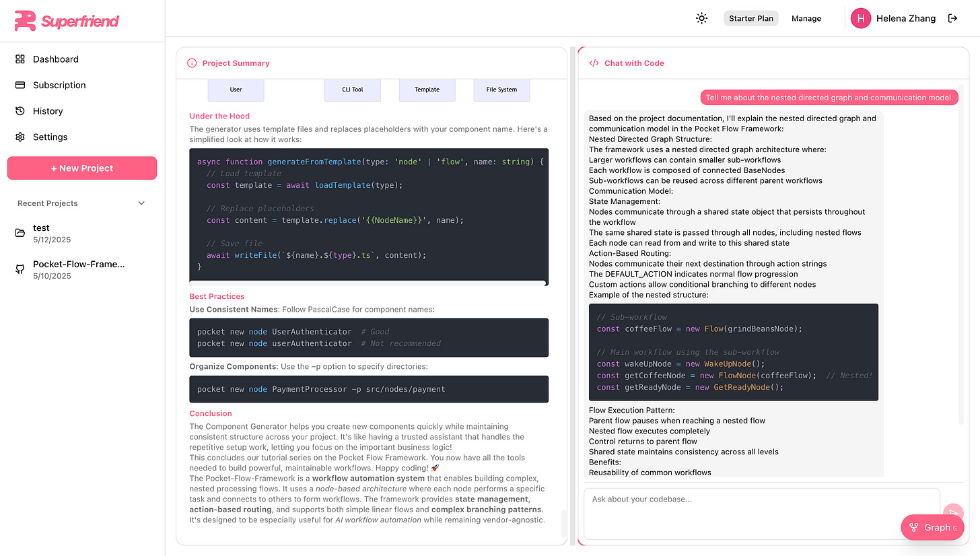The image size is (980, 556).
Task: Click the Starter Plan badge
Action: (751, 18)
